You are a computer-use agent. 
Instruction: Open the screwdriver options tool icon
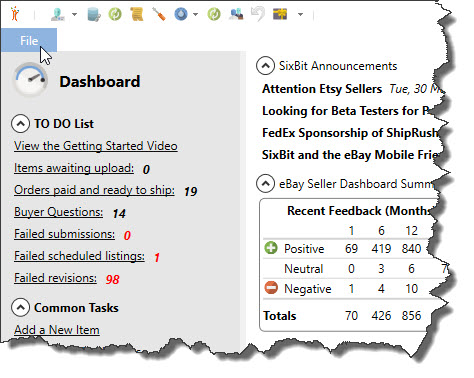coord(159,14)
